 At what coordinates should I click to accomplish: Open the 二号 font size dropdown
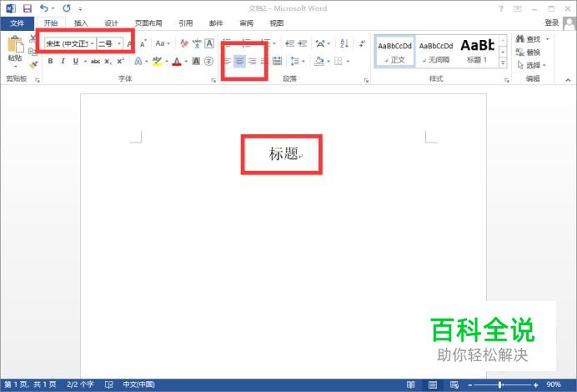click(119, 44)
